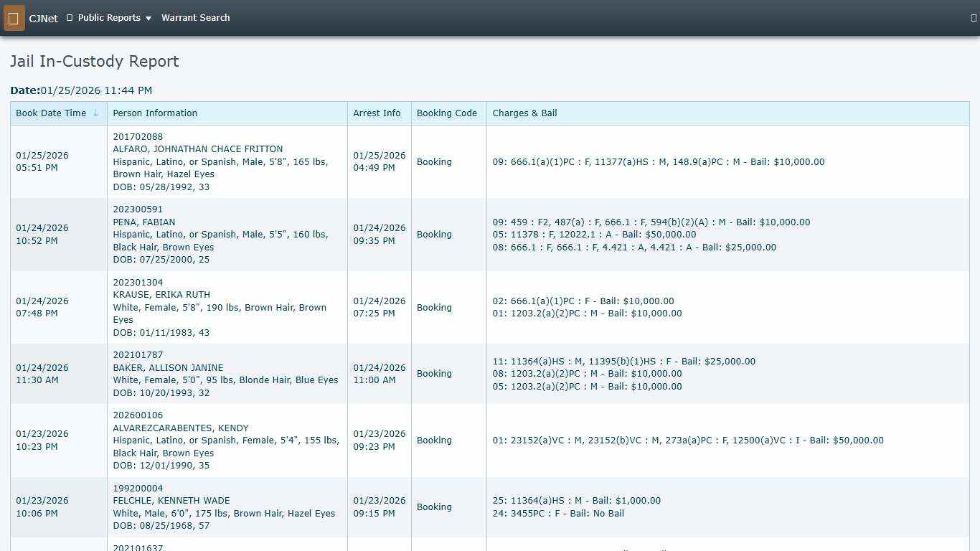This screenshot has height=551, width=980.
Task: Click the sort arrow in Book Date Time header
Action: [x=95, y=113]
